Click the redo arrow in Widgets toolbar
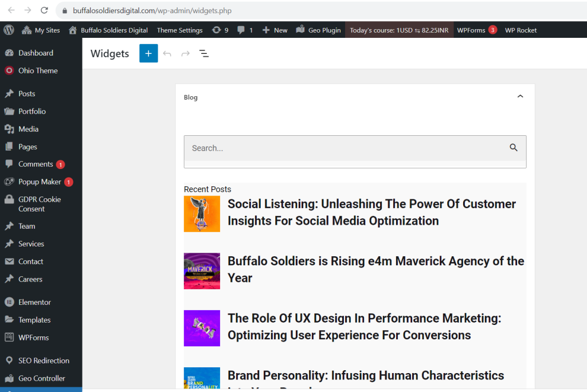Image resolution: width=587 pixels, height=392 pixels. click(x=185, y=53)
